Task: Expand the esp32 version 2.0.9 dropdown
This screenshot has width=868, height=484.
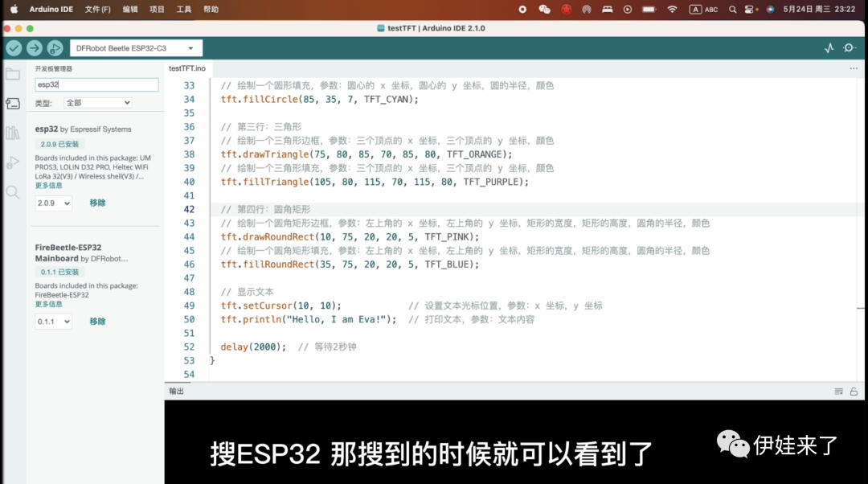Action: point(54,203)
